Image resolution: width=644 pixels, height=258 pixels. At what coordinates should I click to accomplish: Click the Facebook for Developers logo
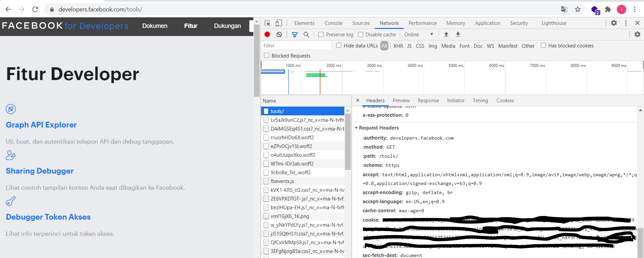click(65, 26)
